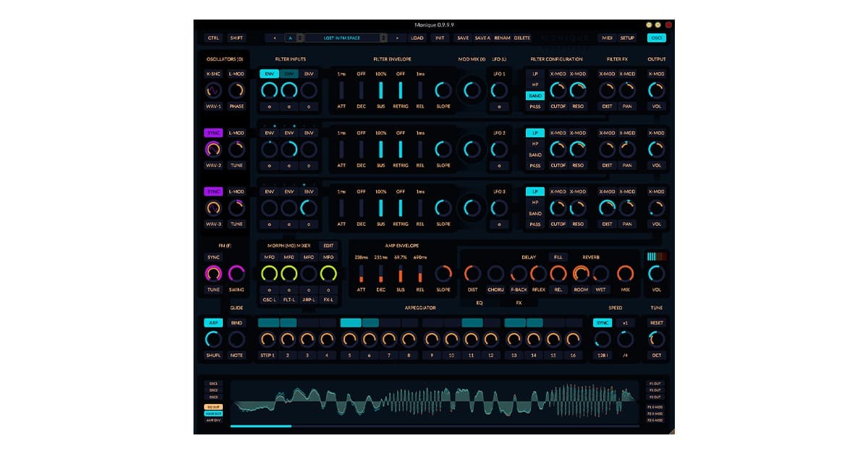Switch scope source to AMP ENV
This screenshot has height=454, width=868.
[213, 420]
